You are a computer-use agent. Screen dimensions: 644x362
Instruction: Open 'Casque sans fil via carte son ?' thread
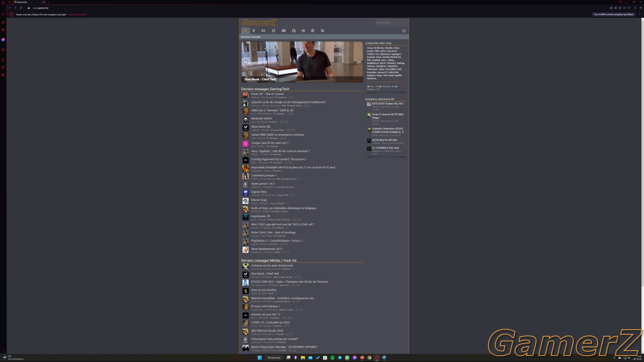[269, 143]
